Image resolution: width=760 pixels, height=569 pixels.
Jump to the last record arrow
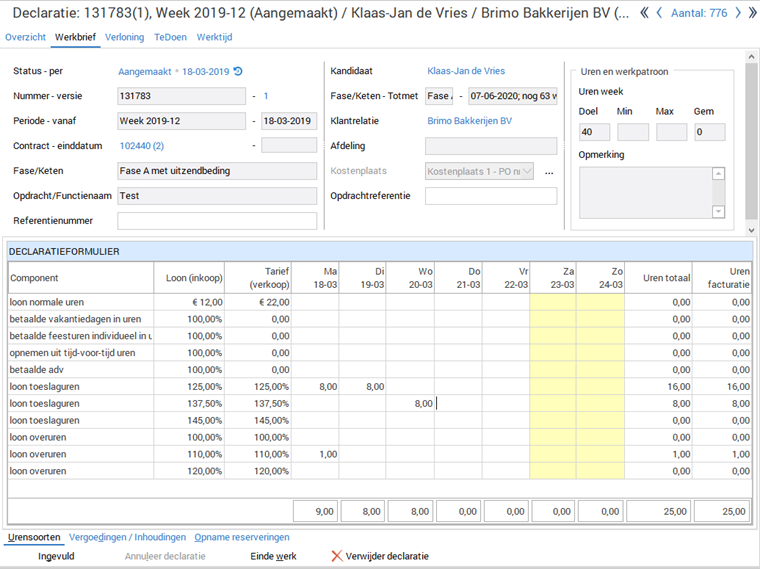[751, 13]
